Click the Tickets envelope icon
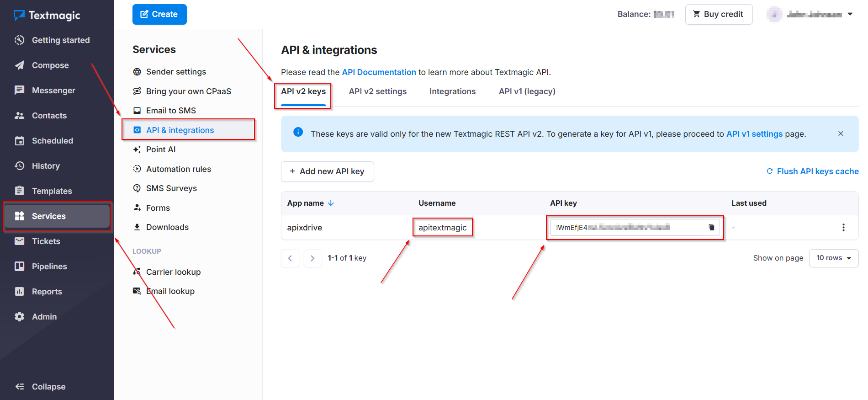The image size is (868, 400). (19, 241)
